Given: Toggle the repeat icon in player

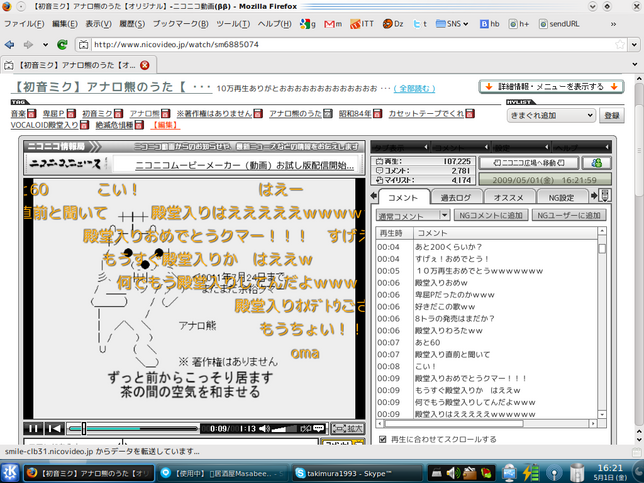Looking at the screenshot, I should click(x=305, y=428).
